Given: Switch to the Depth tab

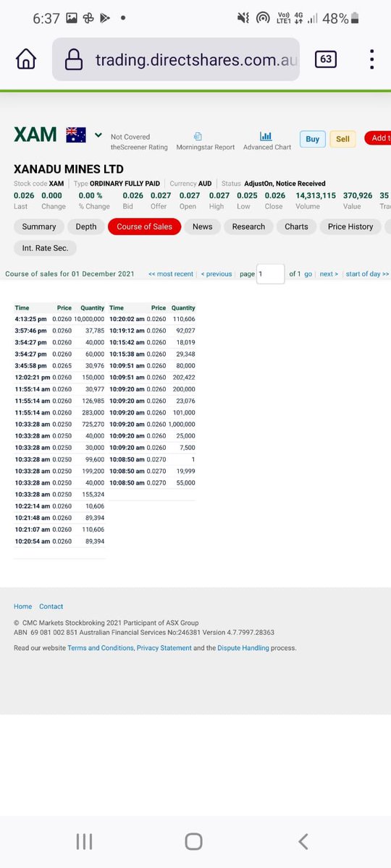Looking at the screenshot, I should (x=86, y=226).
